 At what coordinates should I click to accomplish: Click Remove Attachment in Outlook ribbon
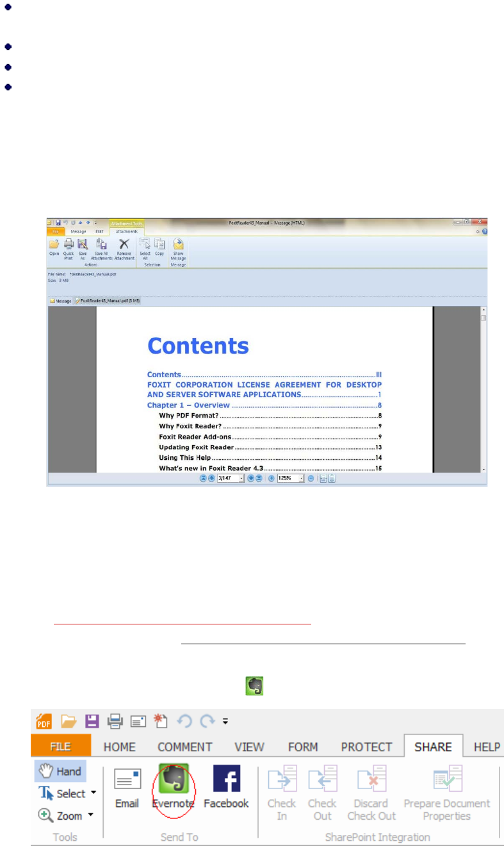pyautogui.click(x=124, y=249)
